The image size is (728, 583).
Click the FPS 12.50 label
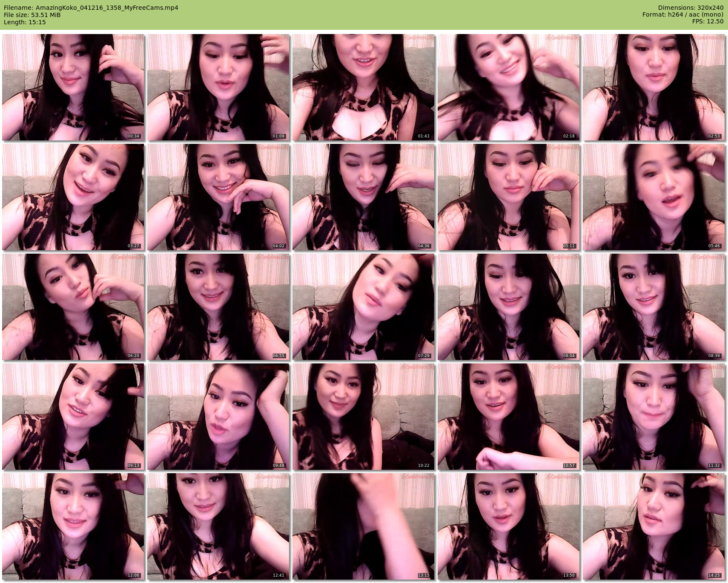pyautogui.click(x=708, y=21)
